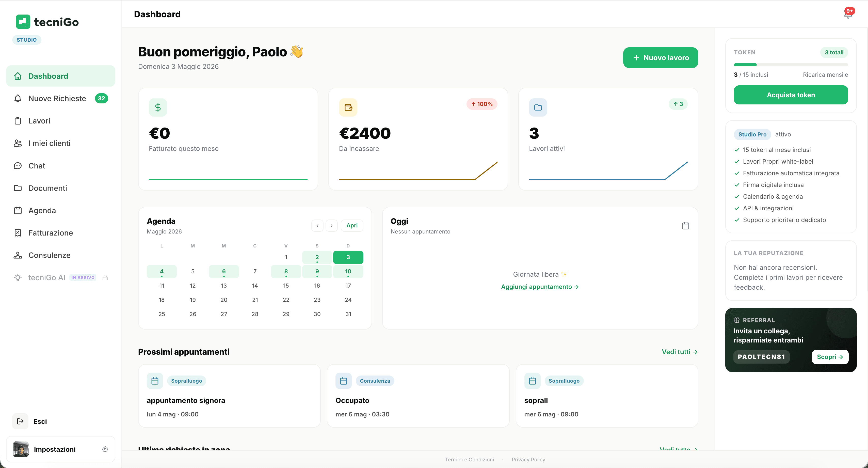Click the Acquista token button
The width and height of the screenshot is (868, 468).
coord(791,95)
